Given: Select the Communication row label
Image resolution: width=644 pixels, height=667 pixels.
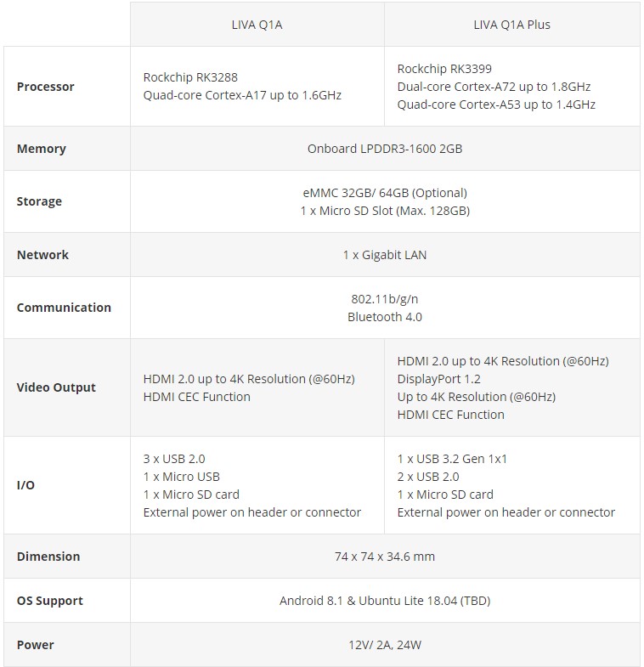Looking at the screenshot, I should tap(64, 308).
